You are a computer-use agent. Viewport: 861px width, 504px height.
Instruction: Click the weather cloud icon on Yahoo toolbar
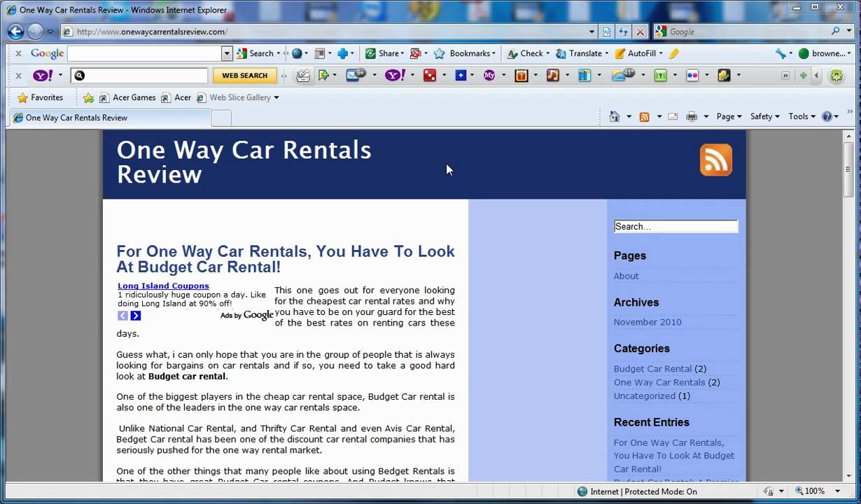tap(622, 75)
